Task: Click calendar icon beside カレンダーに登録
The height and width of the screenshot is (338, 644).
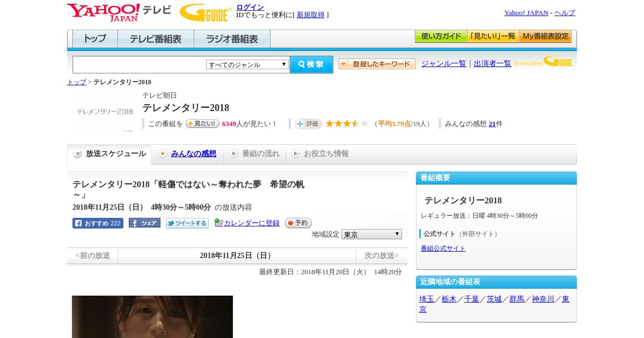Action: pos(218,223)
